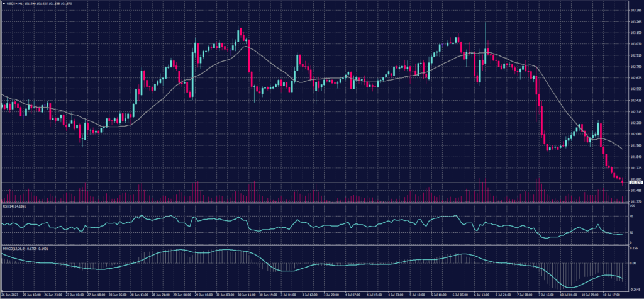Select the RSI 70 level label
Screen dimensions: 644x299
tap(631, 216)
